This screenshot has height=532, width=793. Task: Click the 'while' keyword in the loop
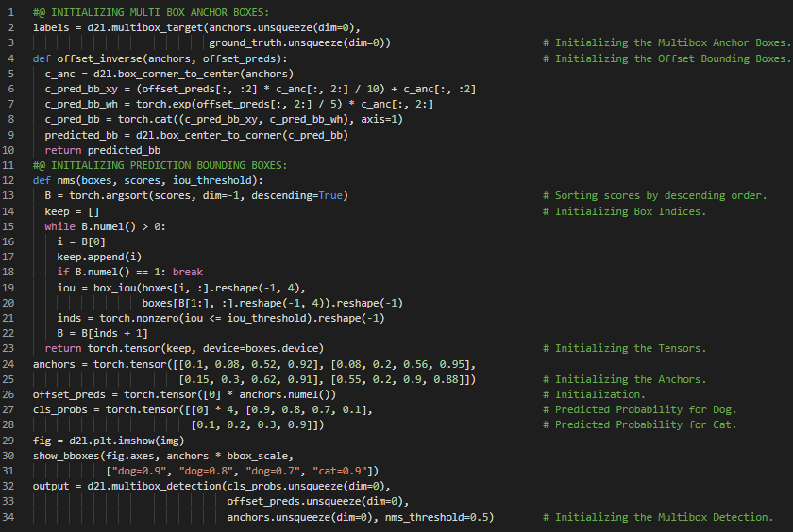pos(59,226)
